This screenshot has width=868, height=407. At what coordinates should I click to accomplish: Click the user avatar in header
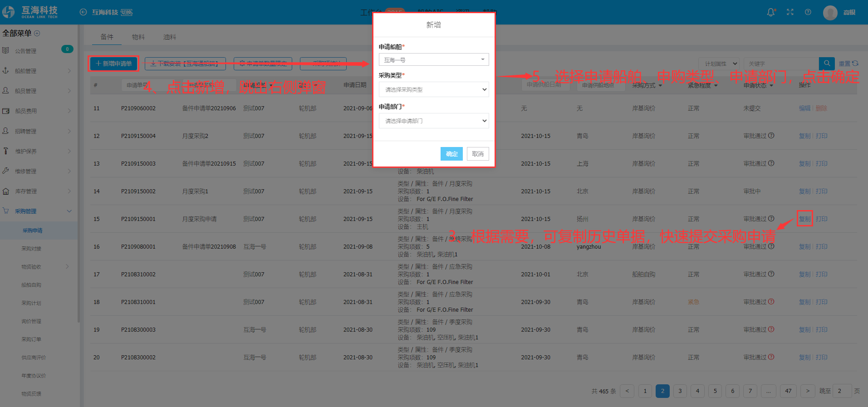click(830, 13)
